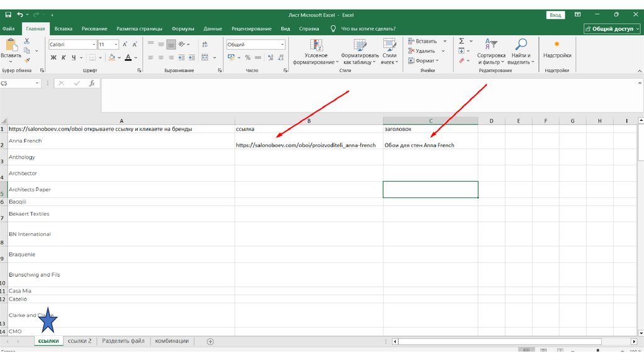Toggle italic К formatting
This screenshot has width=644, height=361.
64,57
